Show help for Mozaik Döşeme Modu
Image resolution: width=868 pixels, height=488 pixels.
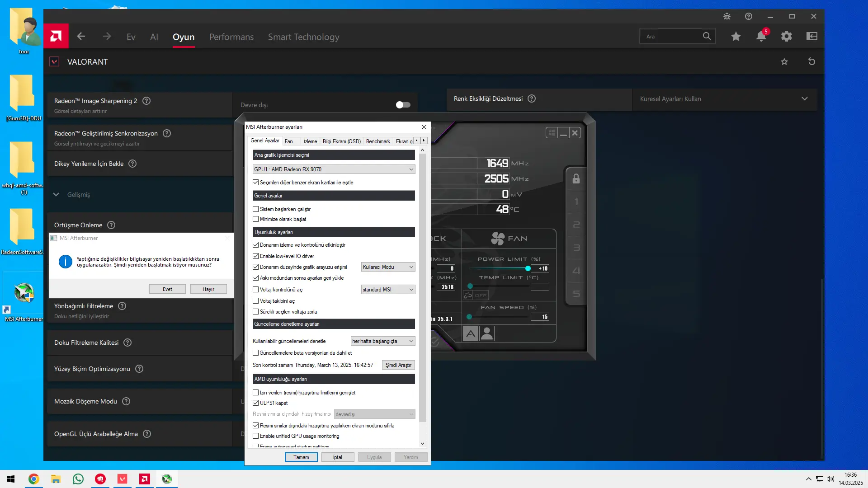pos(126,401)
